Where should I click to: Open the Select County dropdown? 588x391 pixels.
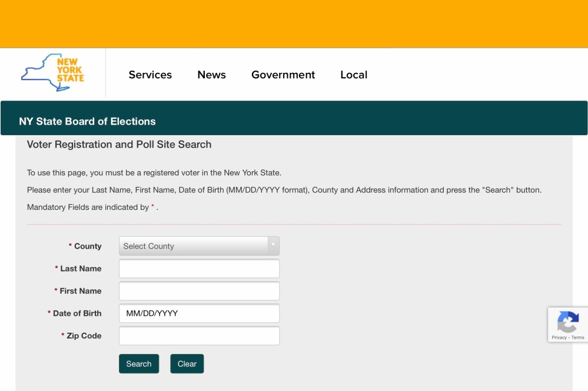pyautogui.click(x=193, y=246)
